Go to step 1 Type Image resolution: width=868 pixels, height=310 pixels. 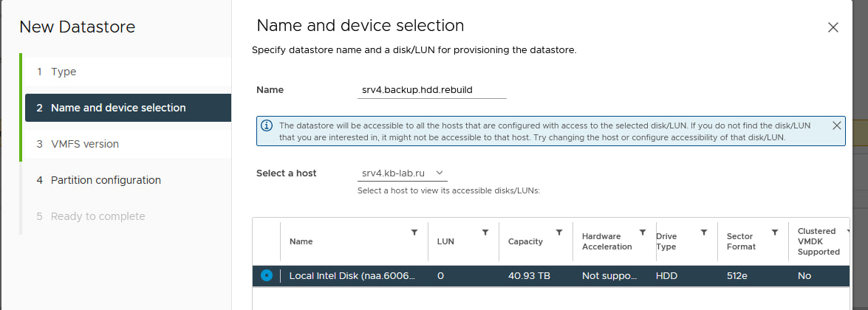coord(128,72)
